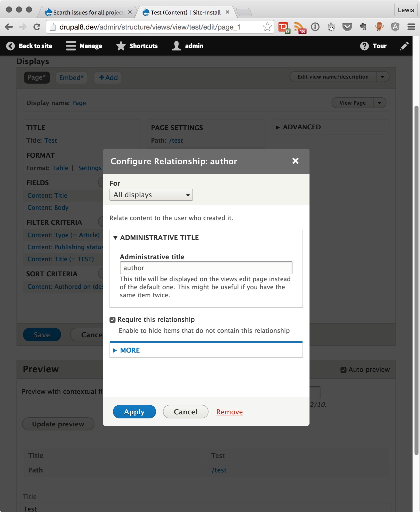Click Back to site
The image size is (420, 512).
pyautogui.click(x=29, y=46)
